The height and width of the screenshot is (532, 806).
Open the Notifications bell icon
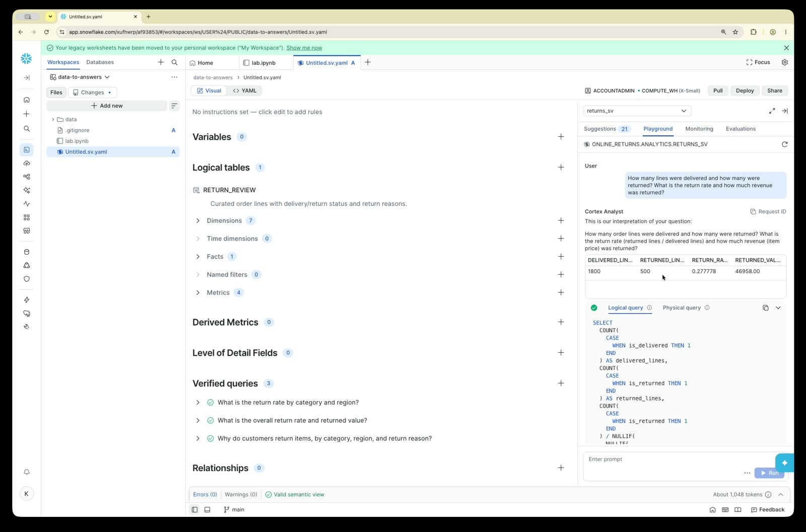(x=27, y=472)
